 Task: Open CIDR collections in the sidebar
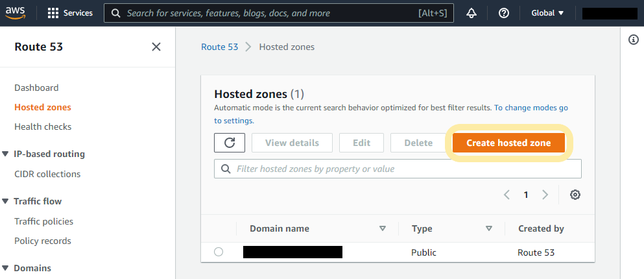[47, 175]
